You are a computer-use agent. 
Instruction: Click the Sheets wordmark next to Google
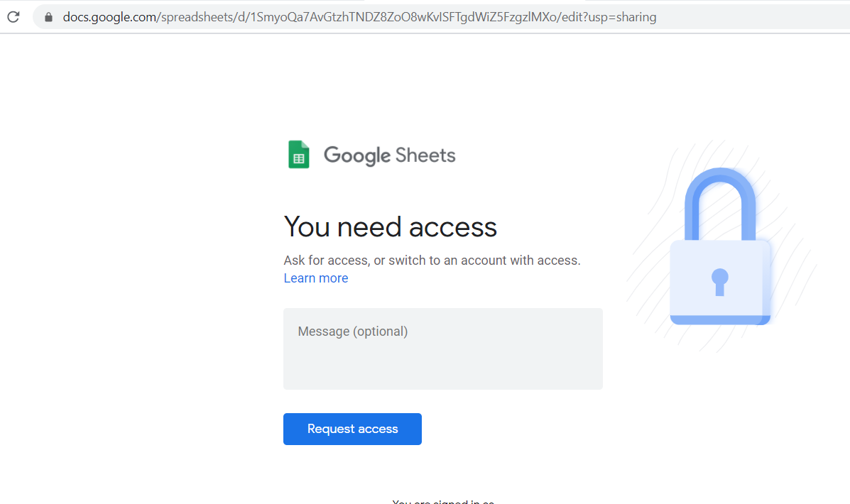425,155
